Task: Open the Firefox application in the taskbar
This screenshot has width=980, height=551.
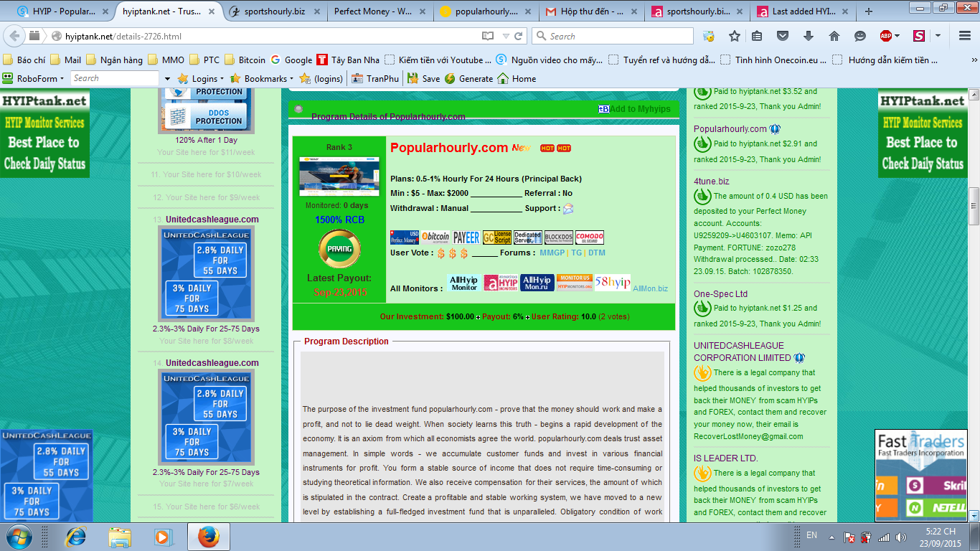Action: click(x=208, y=536)
